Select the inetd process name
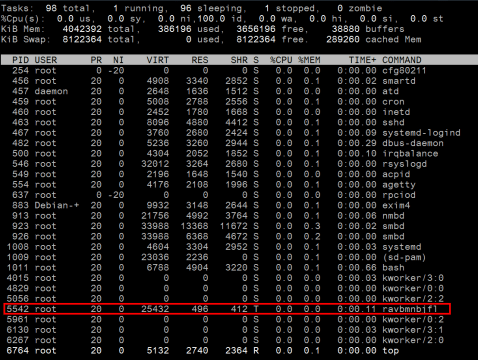 [396, 112]
